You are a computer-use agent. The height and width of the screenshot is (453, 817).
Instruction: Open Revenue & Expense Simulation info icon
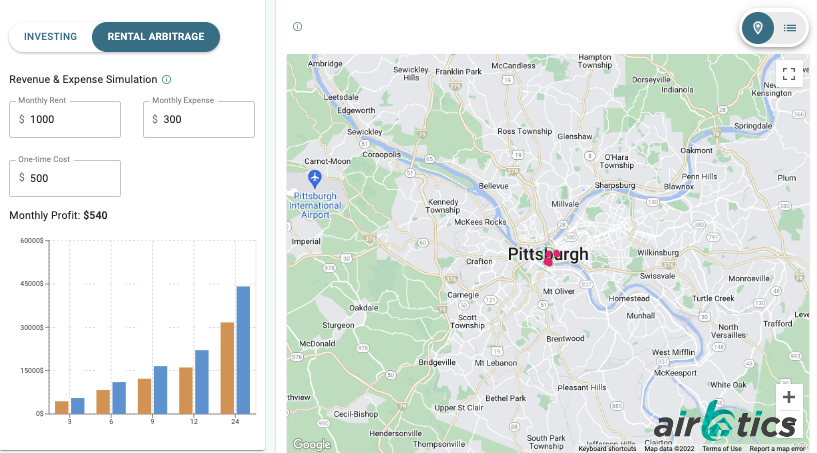tap(166, 80)
